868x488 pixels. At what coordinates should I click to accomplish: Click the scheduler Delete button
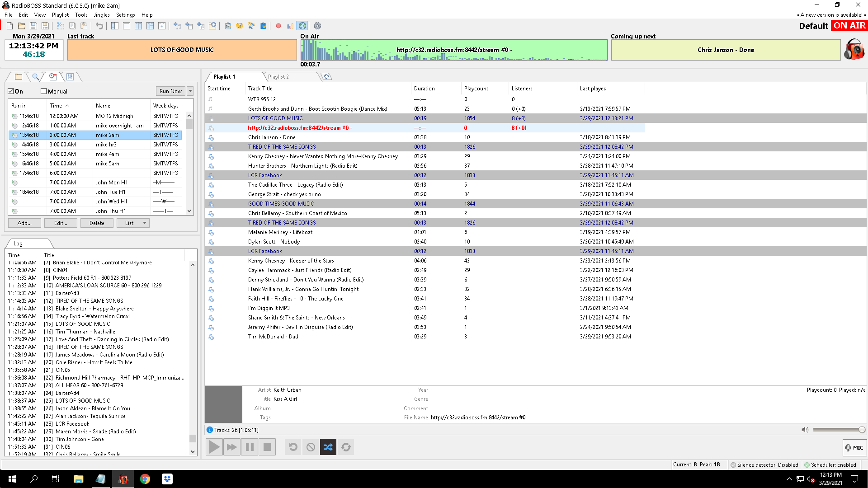tap(97, 223)
